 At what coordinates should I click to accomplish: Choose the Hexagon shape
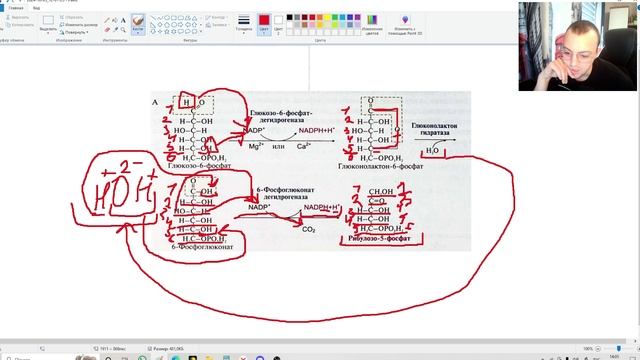(x=174, y=25)
